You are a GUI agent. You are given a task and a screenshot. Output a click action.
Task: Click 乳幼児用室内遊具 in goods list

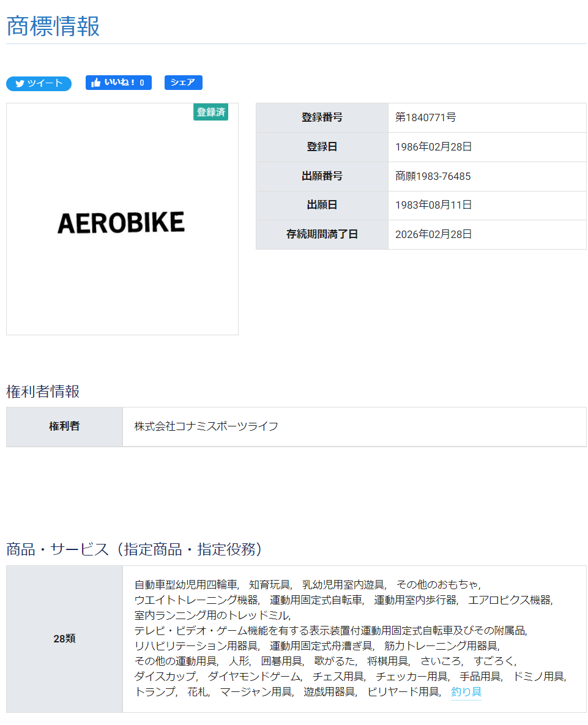pyautogui.click(x=343, y=585)
